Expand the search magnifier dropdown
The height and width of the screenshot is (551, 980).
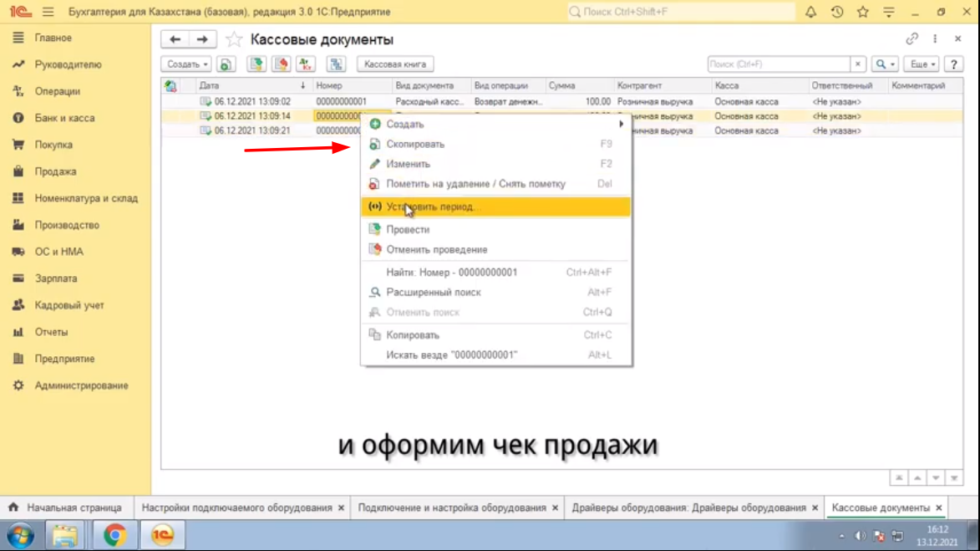885,64
